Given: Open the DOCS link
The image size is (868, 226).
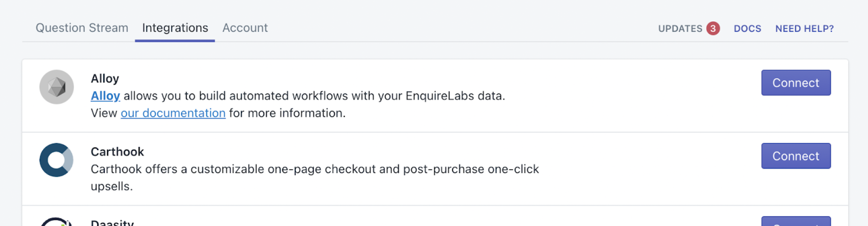Looking at the screenshot, I should (x=747, y=28).
